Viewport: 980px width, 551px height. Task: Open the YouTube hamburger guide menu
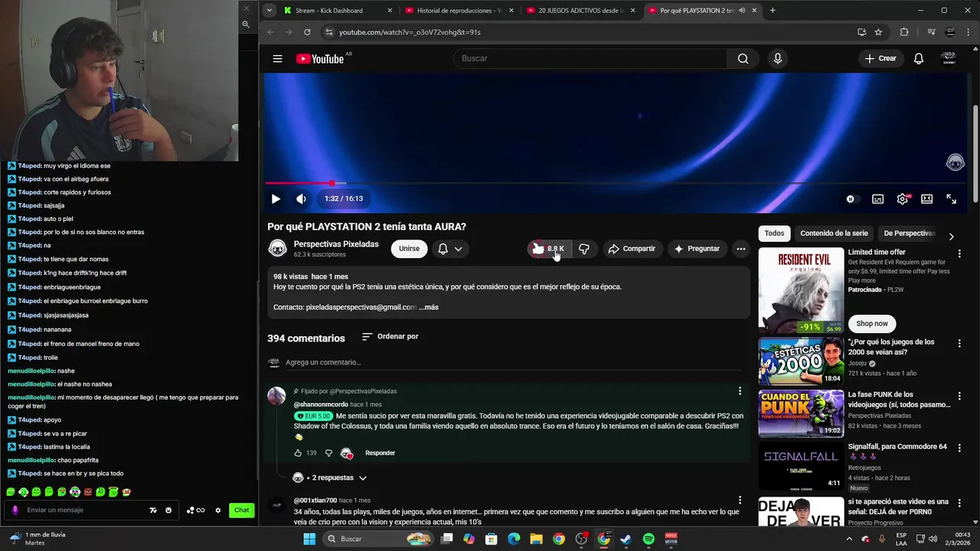pos(277,58)
